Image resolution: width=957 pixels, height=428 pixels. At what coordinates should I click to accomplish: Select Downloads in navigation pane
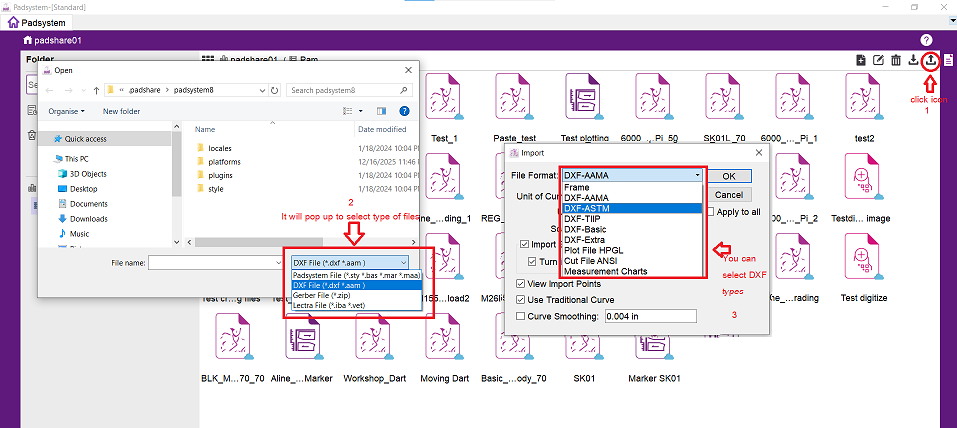88,219
